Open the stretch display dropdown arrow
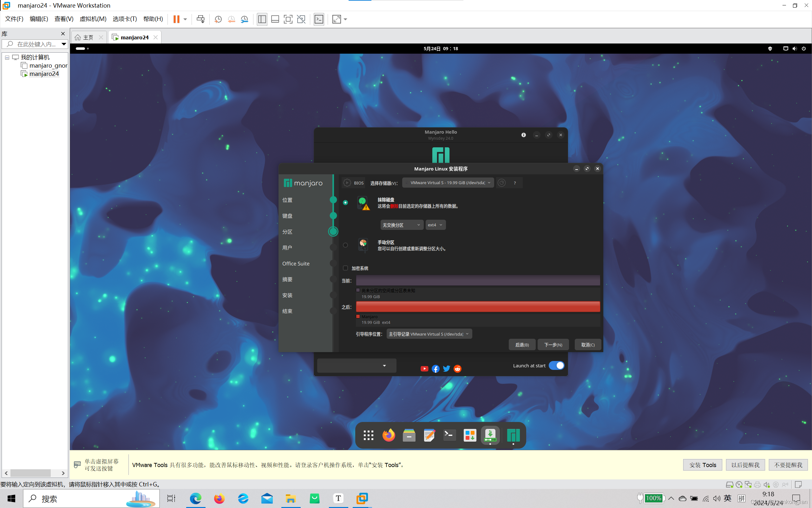Image resolution: width=812 pixels, height=508 pixels. click(346, 19)
